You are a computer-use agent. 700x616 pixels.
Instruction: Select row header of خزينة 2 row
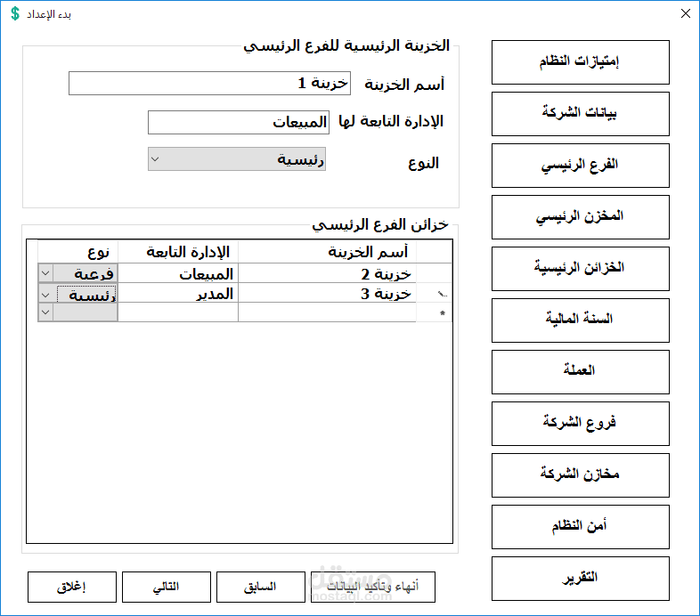[x=434, y=273]
